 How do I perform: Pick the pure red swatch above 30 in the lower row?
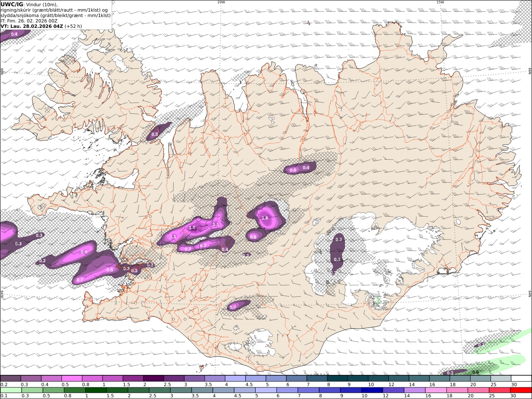coord(521,390)
